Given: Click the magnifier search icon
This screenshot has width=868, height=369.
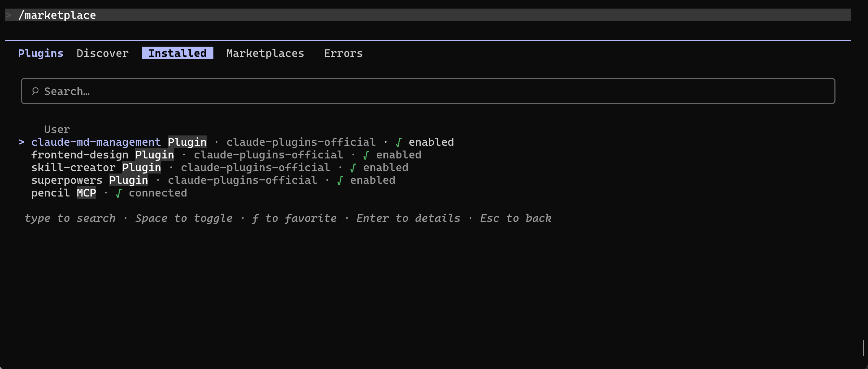Looking at the screenshot, I should pyautogui.click(x=35, y=91).
